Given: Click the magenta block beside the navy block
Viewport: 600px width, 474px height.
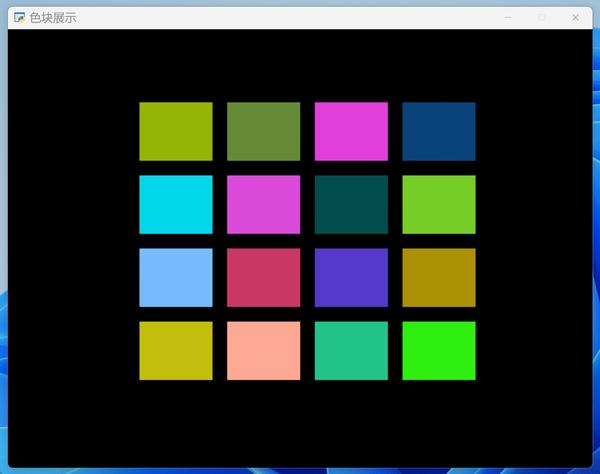Looking at the screenshot, I should (351, 131).
